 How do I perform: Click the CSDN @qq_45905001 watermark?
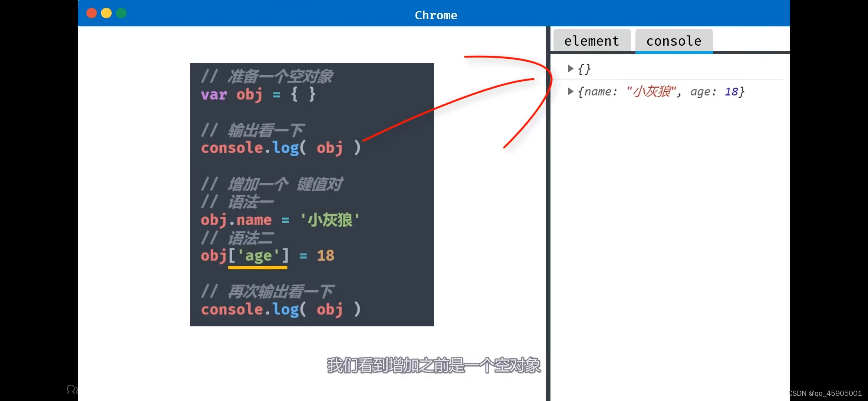(825, 393)
